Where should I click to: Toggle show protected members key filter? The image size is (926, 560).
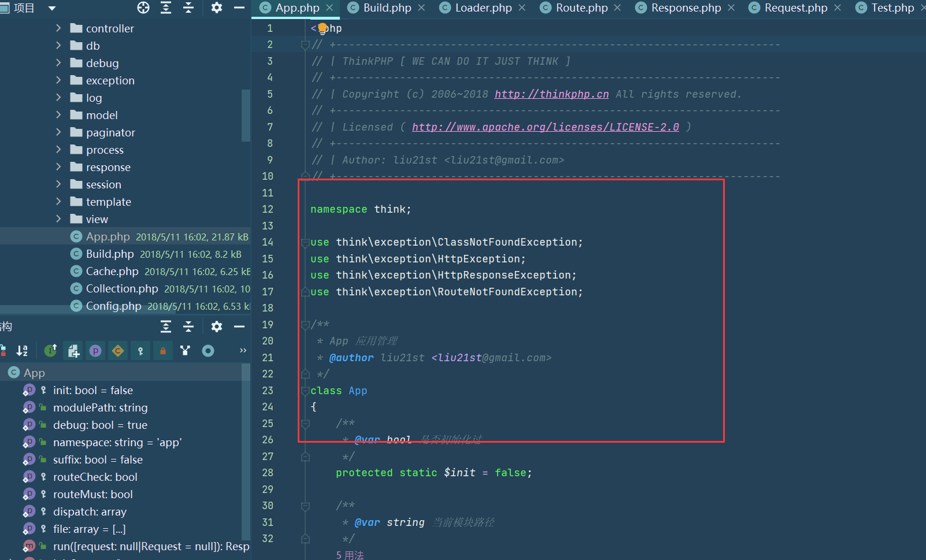pos(140,351)
